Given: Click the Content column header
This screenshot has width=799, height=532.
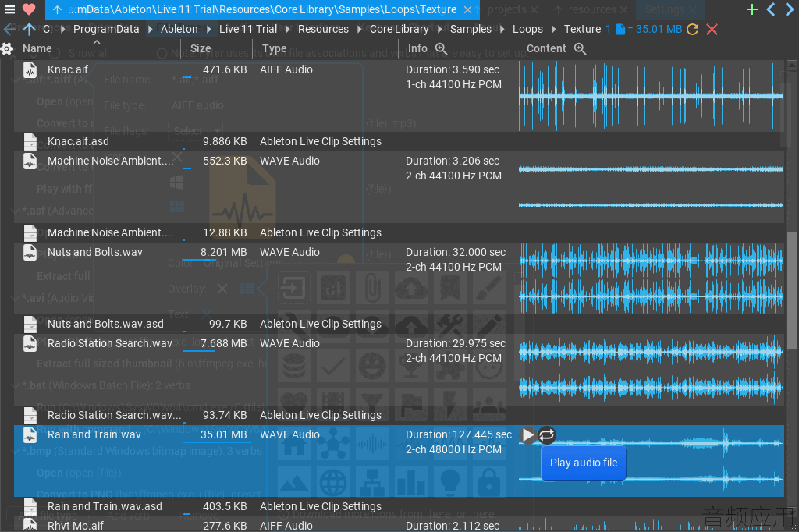Looking at the screenshot, I should (546, 48).
